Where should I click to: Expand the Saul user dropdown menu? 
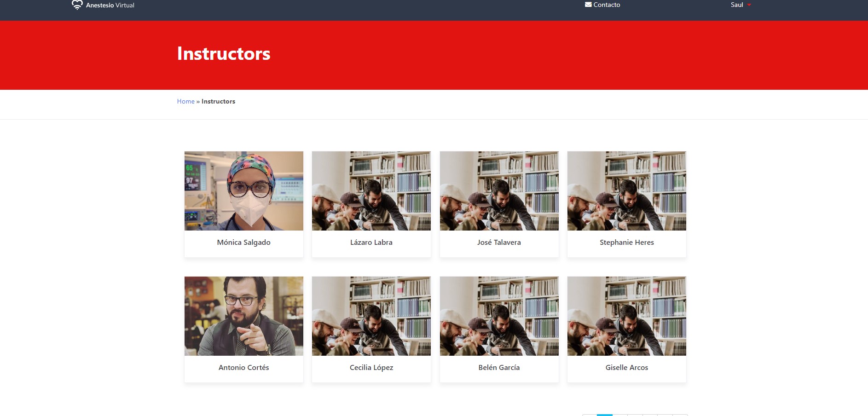pyautogui.click(x=741, y=5)
